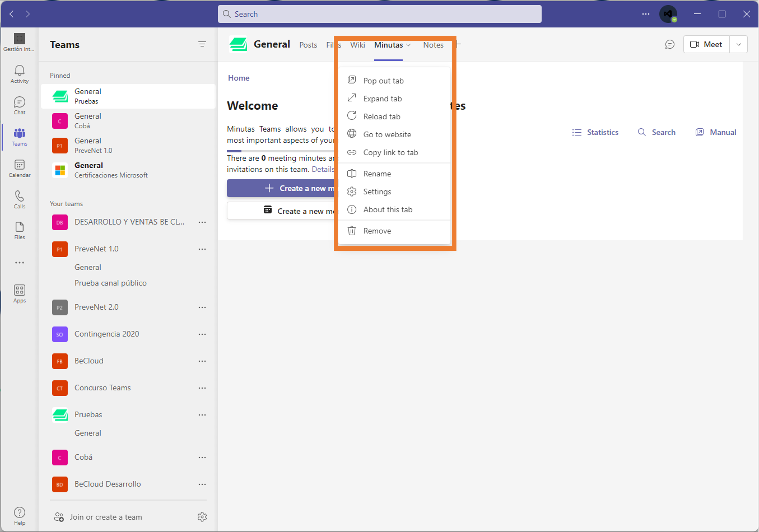Open more options for Cobá team
The width and height of the screenshot is (759, 532).
coord(202,458)
